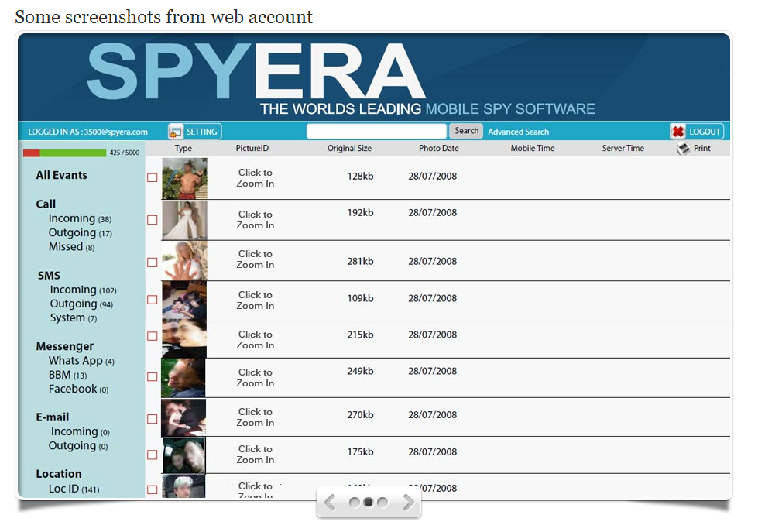The width and height of the screenshot is (758, 532).
Task: Open Call Outgoing (17) list
Action: point(81,232)
